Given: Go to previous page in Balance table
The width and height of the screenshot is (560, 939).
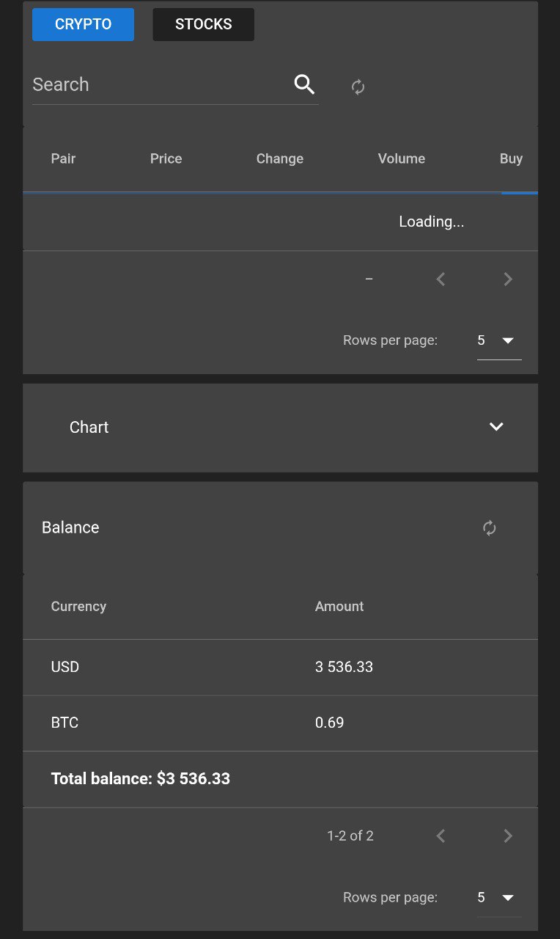Looking at the screenshot, I should click(x=441, y=836).
